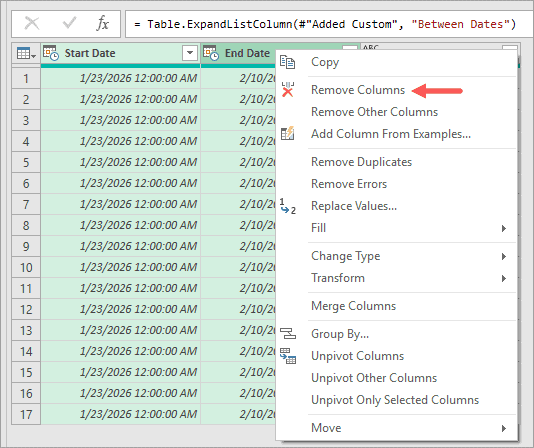Click the End Date column header
Screen dimensions: 534x448
[x=247, y=53]
